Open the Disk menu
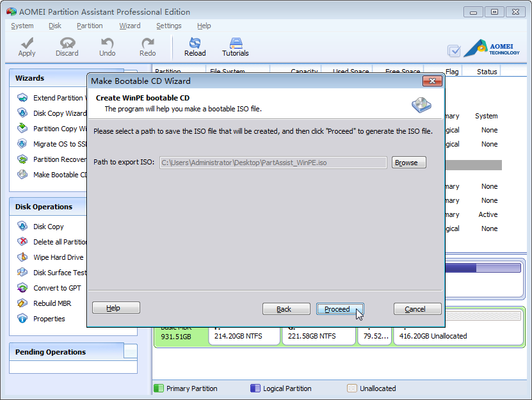This screenshot has height=400, width=532. 55,26
